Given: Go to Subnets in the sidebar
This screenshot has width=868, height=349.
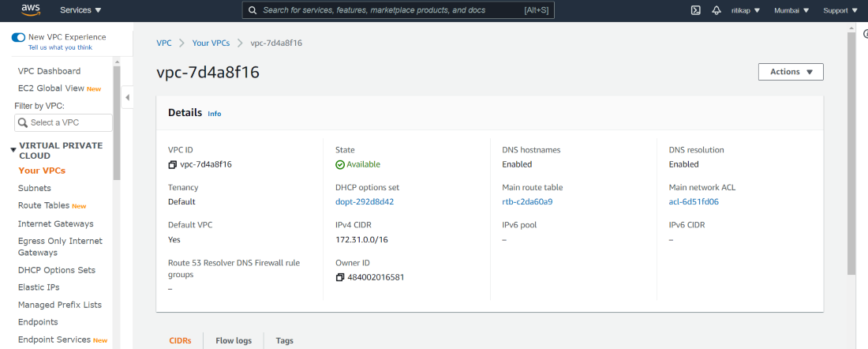Looking at the screenshot, I should (35, 188).
